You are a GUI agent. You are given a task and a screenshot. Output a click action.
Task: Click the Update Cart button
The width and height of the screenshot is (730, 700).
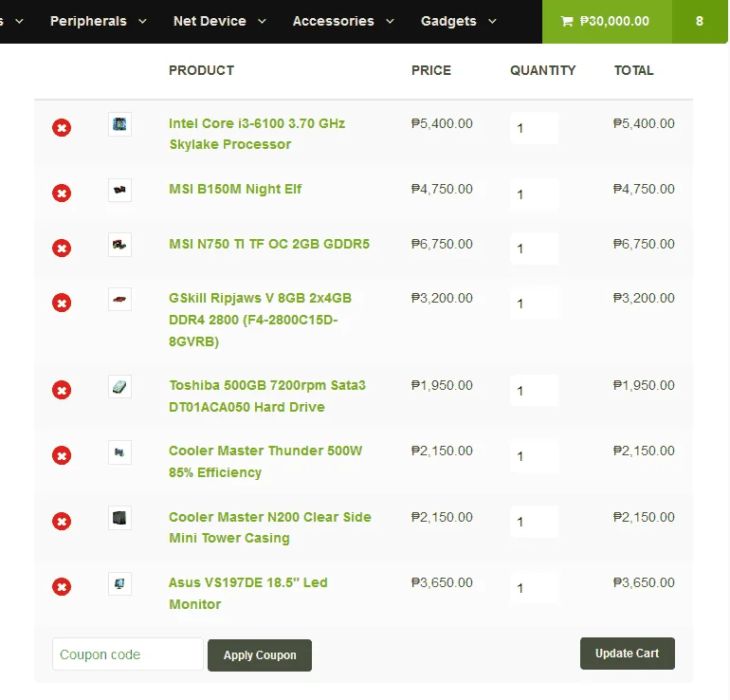coord(627,654)
